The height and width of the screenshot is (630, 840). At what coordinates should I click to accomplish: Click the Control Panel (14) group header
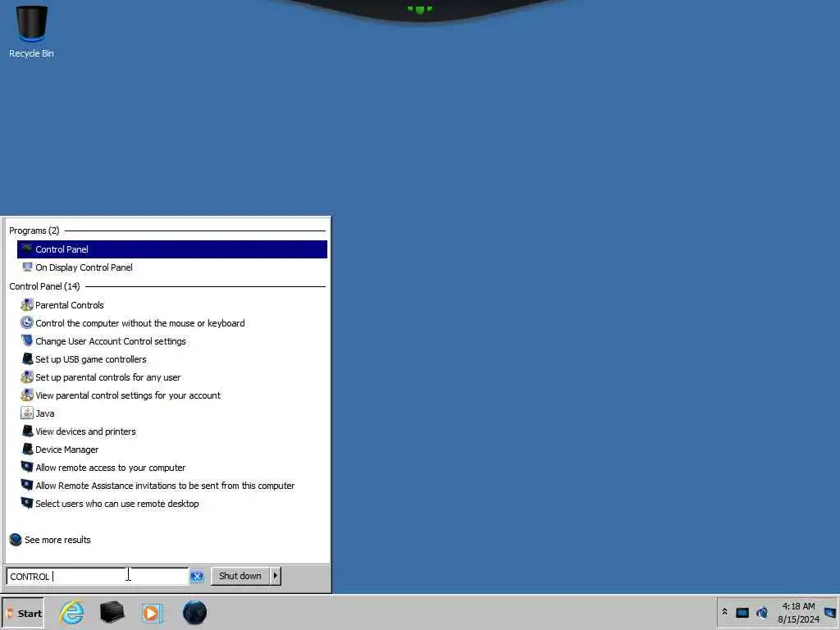tap(44, 286)
